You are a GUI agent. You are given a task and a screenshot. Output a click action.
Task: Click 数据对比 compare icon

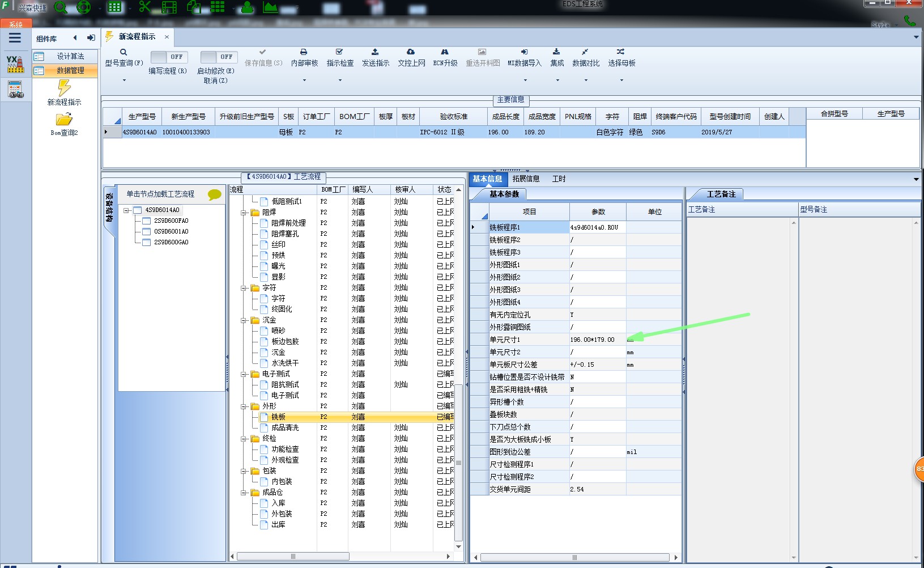coord(585,52)
